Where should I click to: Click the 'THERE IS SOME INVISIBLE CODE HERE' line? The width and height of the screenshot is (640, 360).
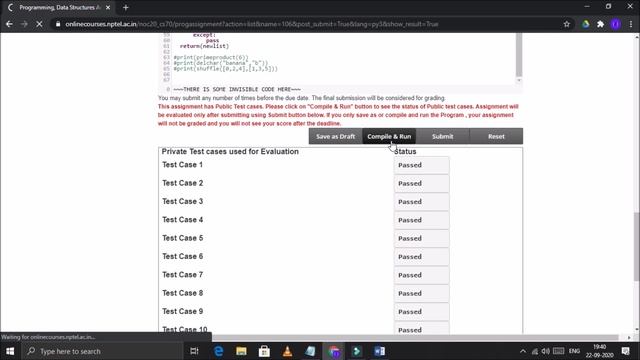tap(237, 89)
